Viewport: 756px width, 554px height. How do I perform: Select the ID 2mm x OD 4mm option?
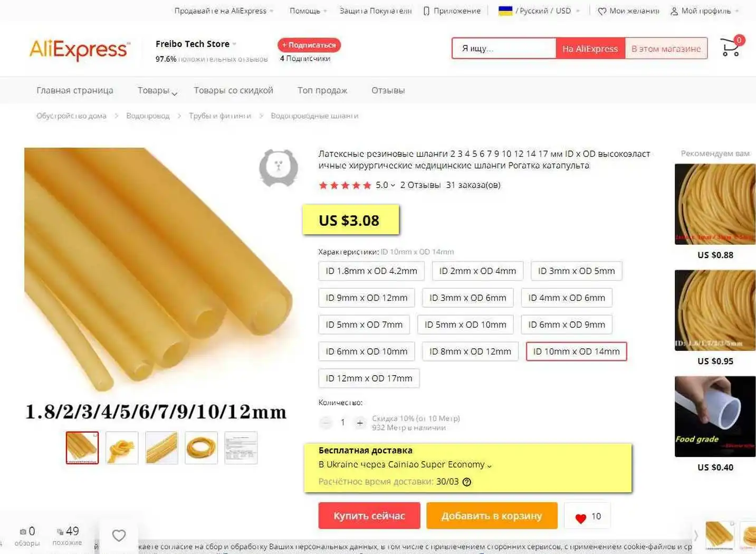tap(477, 271)
